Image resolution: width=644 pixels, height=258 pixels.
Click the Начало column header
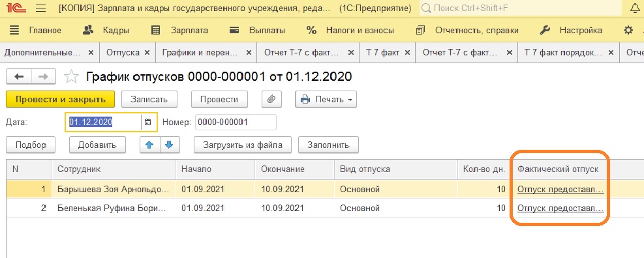pos(215,169)
